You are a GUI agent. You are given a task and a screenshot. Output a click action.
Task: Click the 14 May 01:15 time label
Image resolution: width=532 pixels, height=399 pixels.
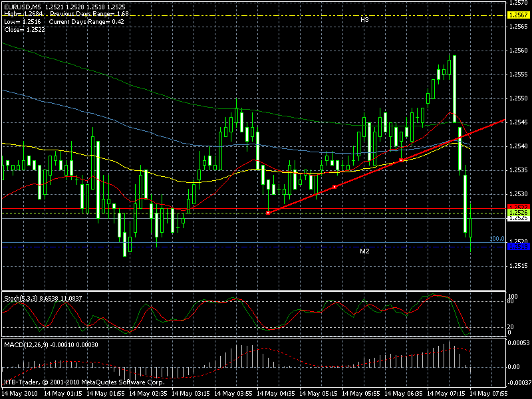tap(63, 394)
